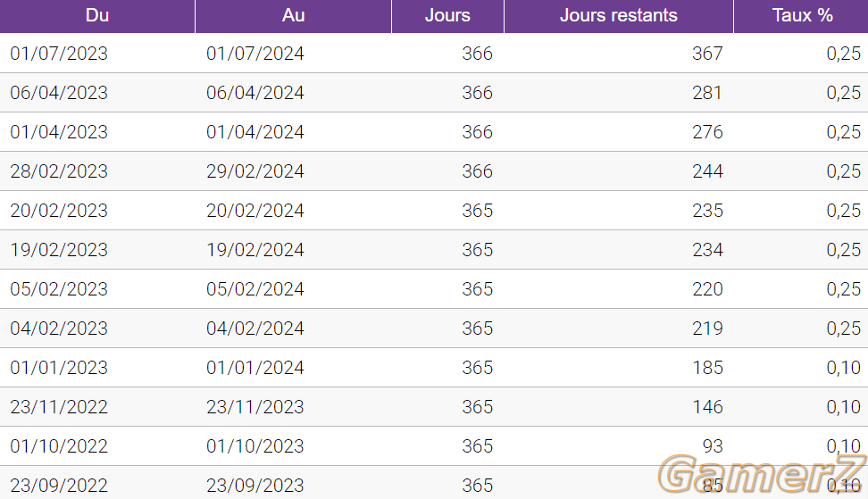
Task: Select the row starting 01/07/2023
Action: (434, 53)
